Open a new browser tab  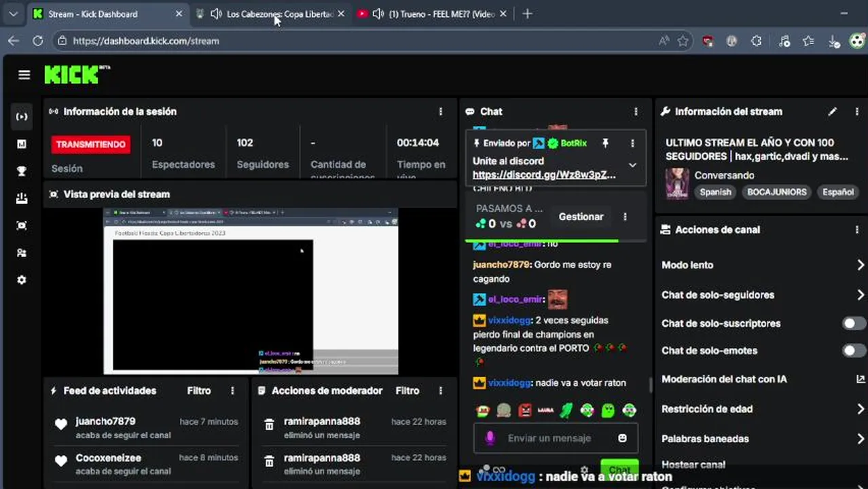[527, 14]
